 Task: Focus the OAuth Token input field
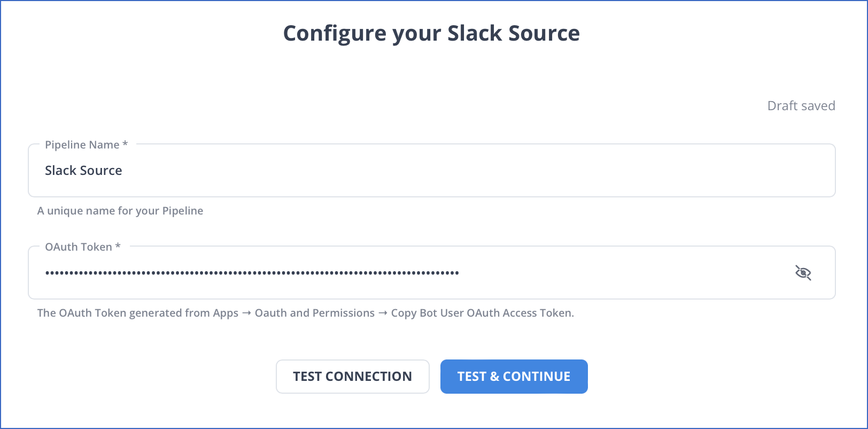pos(432,272)
